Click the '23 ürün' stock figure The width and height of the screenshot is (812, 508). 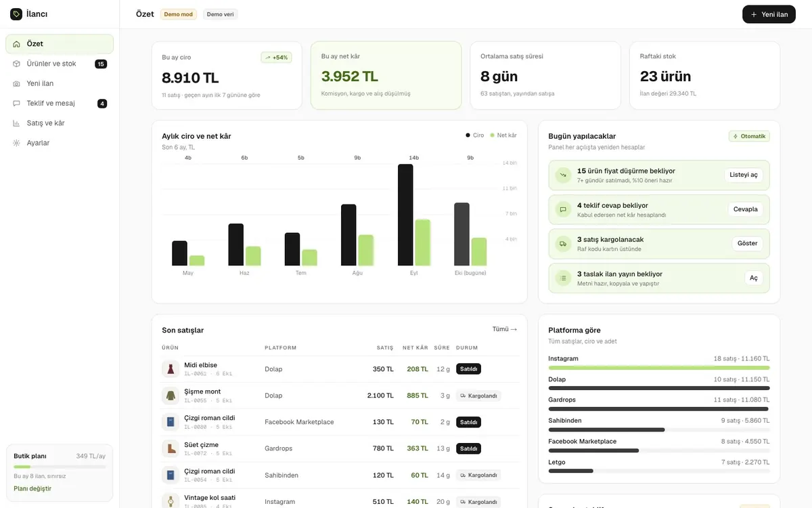665,76
